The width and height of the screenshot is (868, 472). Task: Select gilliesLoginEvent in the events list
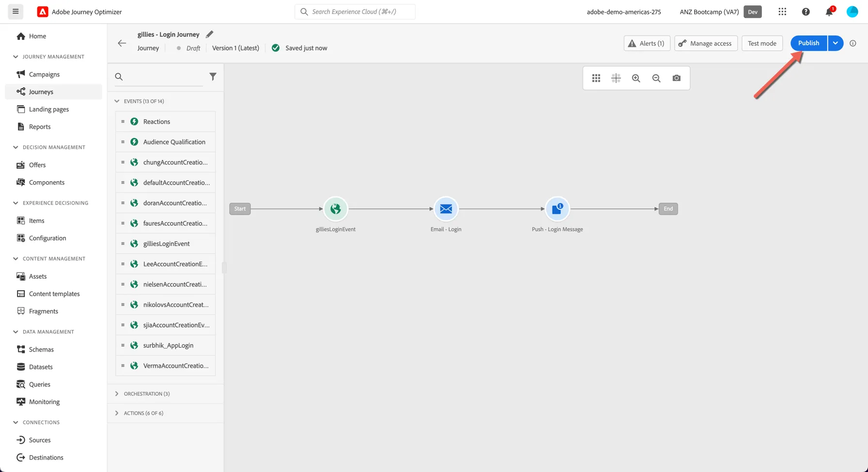[x=165, y=244]
